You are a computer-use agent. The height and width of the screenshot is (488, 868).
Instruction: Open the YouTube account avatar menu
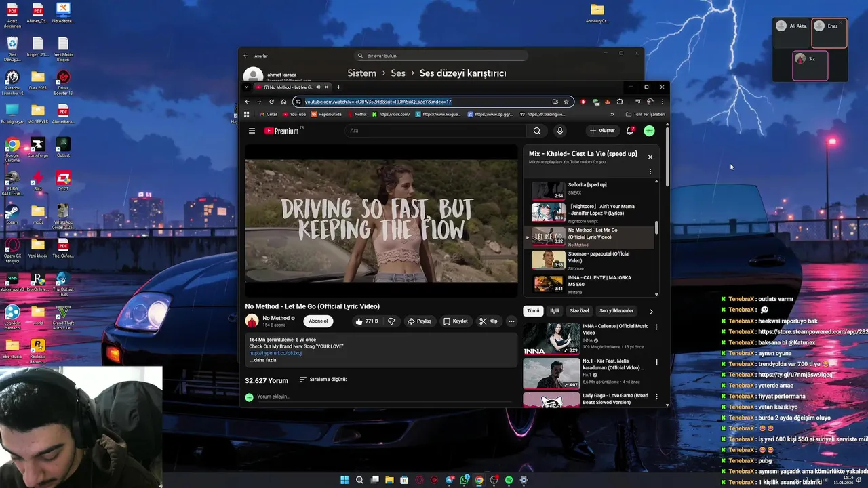[x=649, y=131]
